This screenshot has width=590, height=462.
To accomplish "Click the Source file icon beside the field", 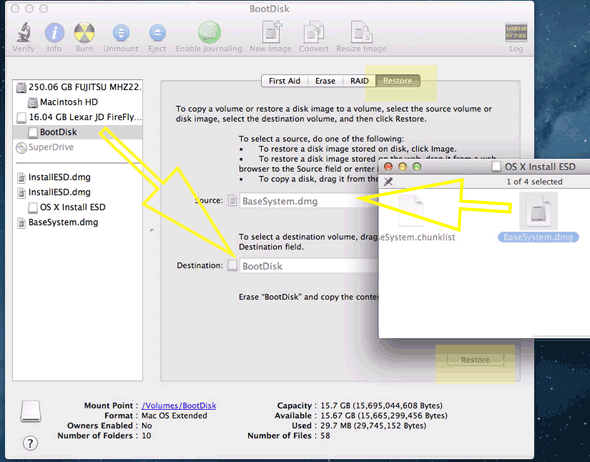I will [233, 200].
